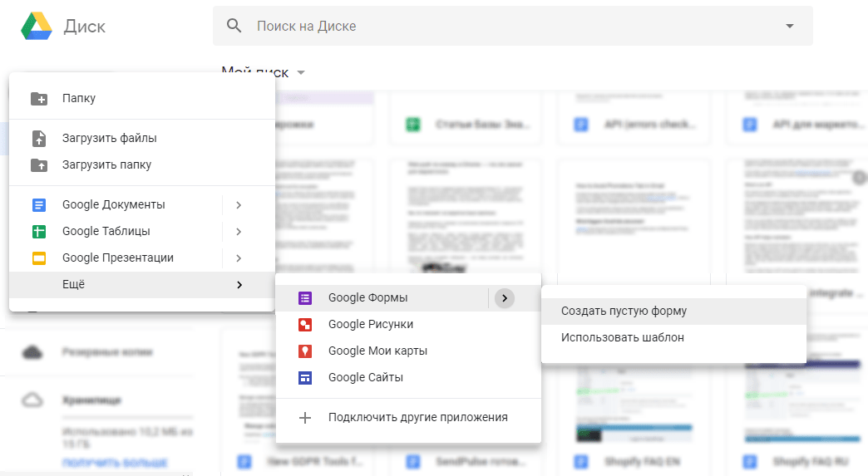
Task: Open the 'Мой диск' dropdown arrow
Action: (x=301, y=72)
